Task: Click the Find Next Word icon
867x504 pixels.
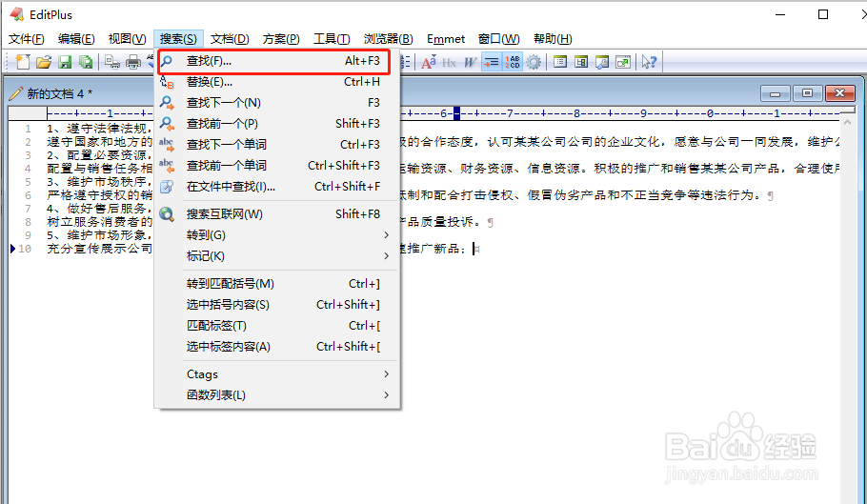Action: click(167, 145)
